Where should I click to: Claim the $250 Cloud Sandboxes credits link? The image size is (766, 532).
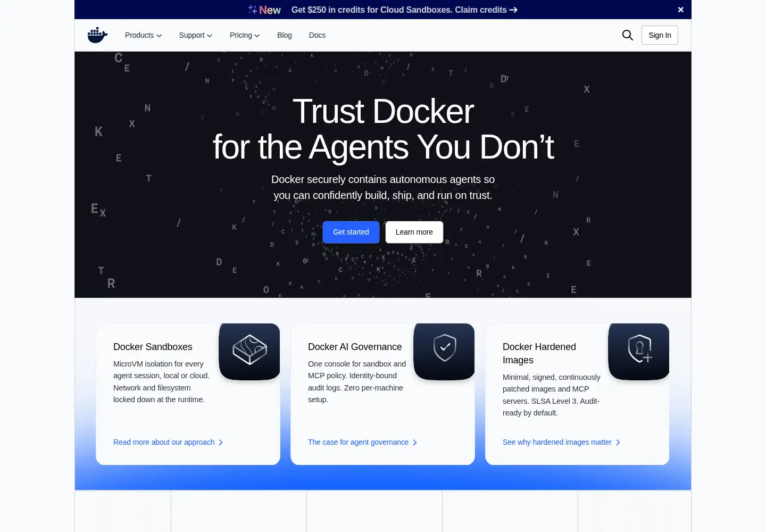click(404, 10)
